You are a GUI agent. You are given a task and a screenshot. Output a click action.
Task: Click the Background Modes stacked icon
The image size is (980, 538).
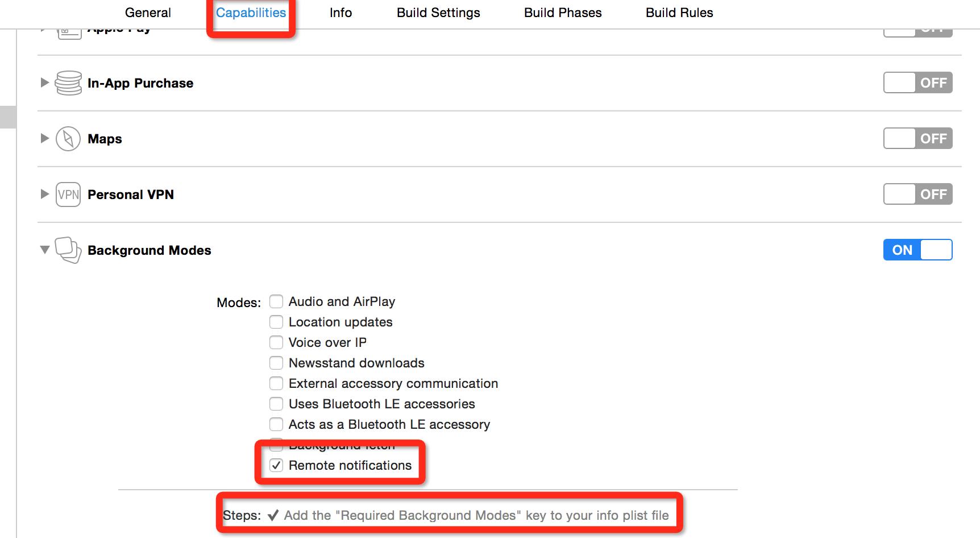pos(68,250)
